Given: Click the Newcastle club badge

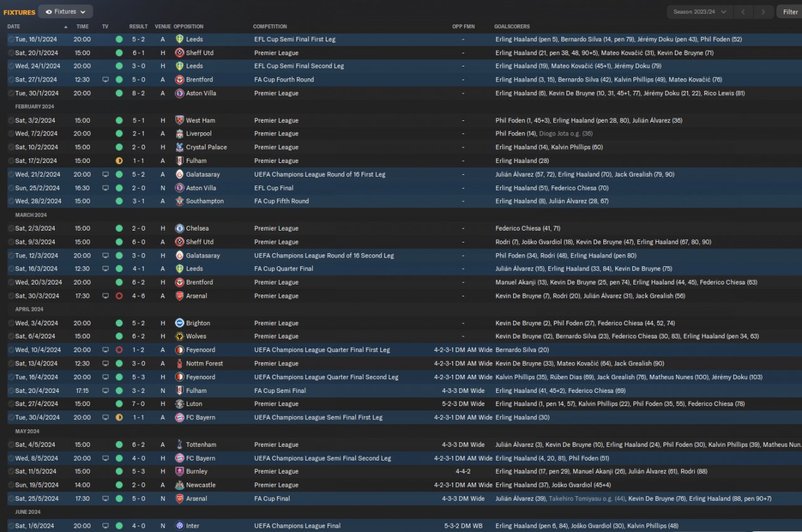Looking at the screenshot, I should click(x=180, y=485).
